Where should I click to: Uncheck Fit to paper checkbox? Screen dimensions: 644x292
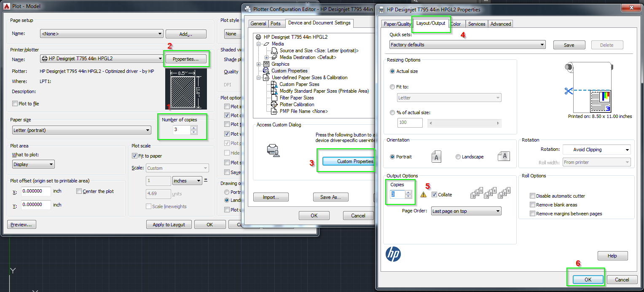click(135, 156)
